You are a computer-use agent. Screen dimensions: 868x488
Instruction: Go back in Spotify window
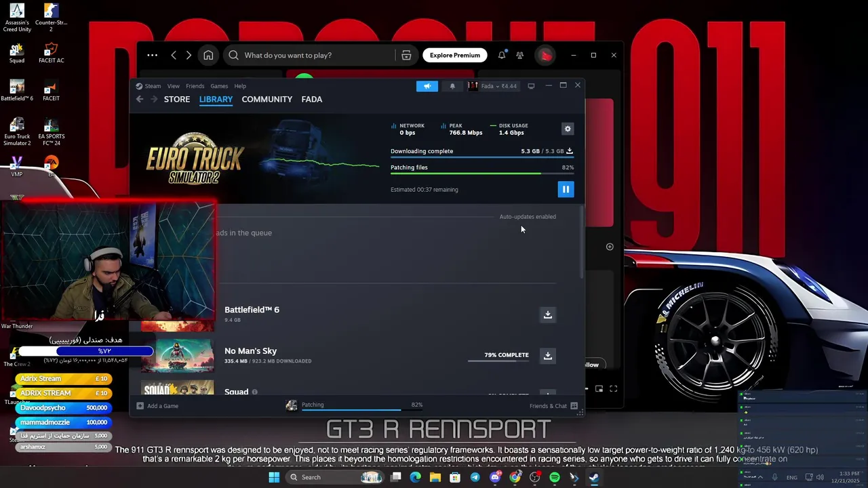click(x=174, y=56)
